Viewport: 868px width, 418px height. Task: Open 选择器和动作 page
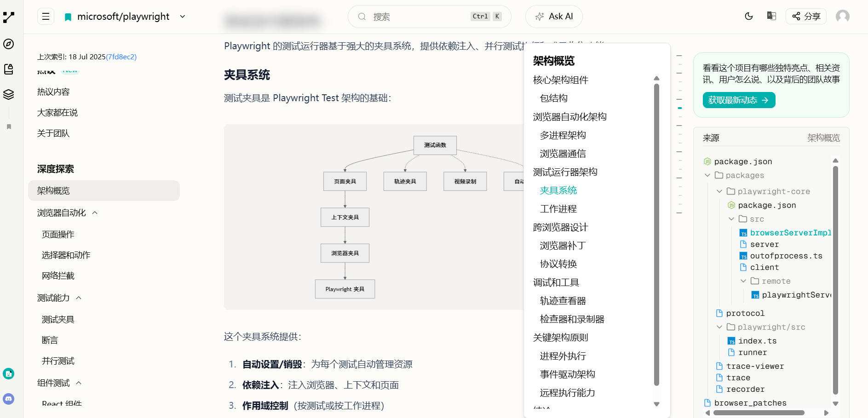point(66,255)
